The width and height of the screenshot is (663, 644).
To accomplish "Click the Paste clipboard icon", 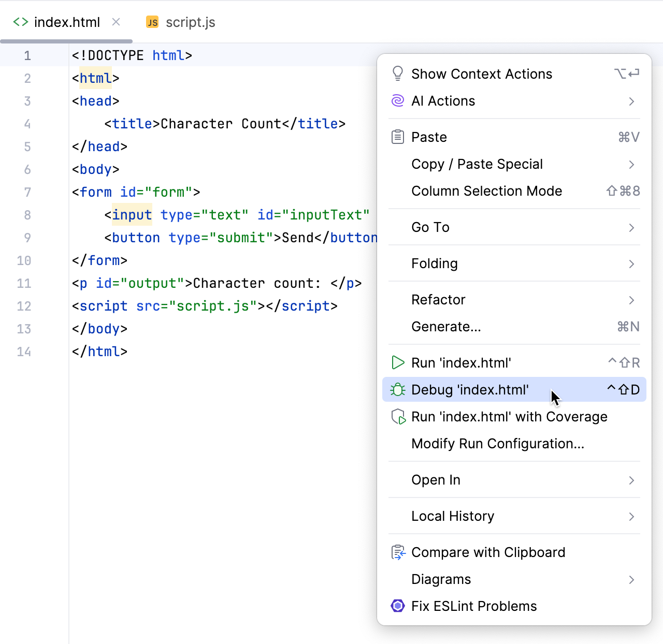I will [398, 137].
